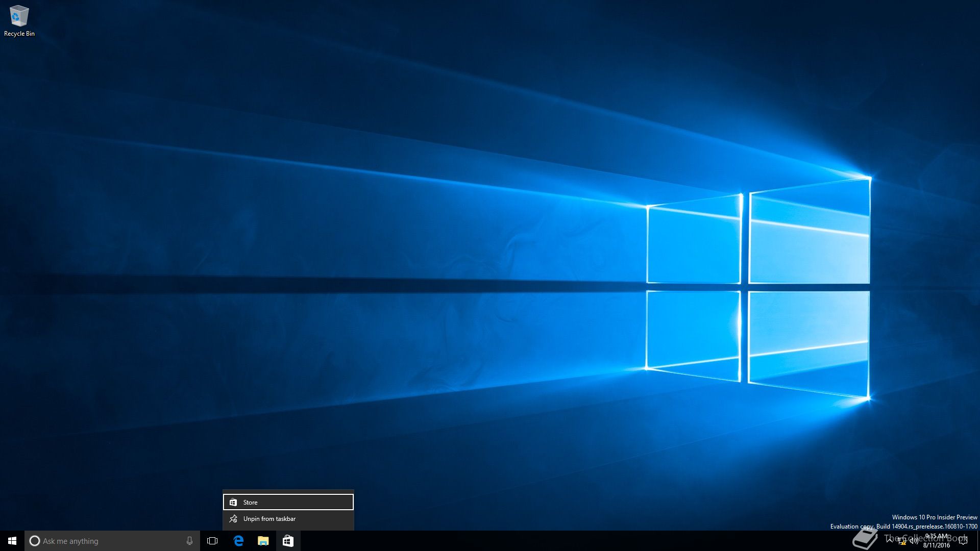
Task: Select the 'Recycle Bin' label text
Action: coord(19,34)
